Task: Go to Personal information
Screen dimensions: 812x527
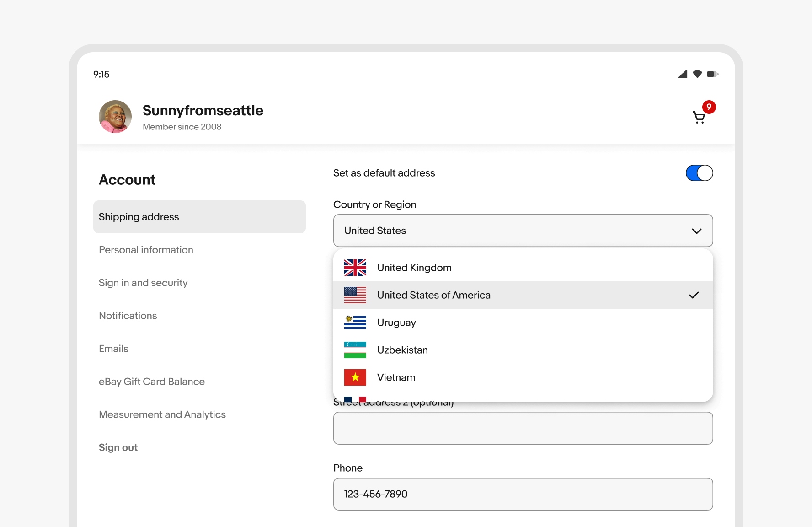Action: click(x=146, y=250)
